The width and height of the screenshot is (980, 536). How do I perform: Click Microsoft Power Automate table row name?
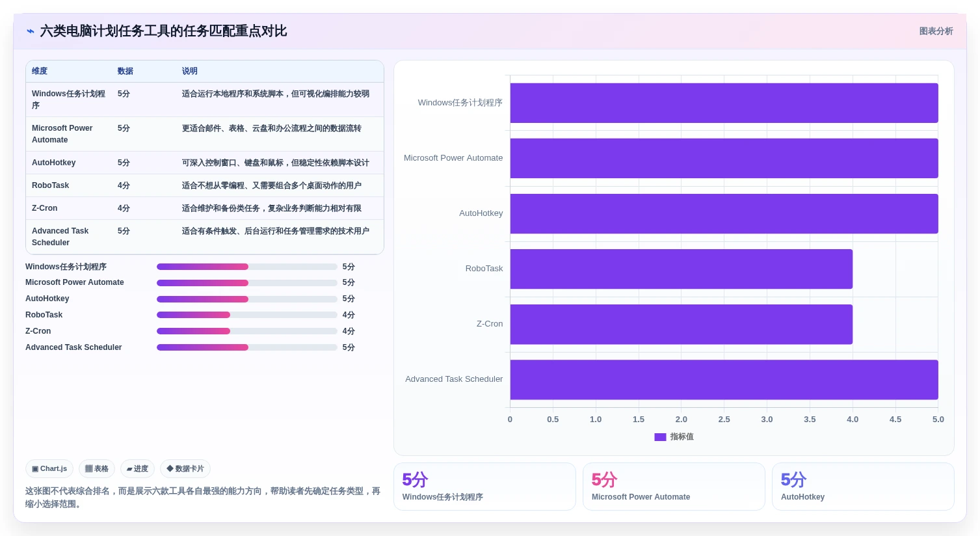[62, 134]
